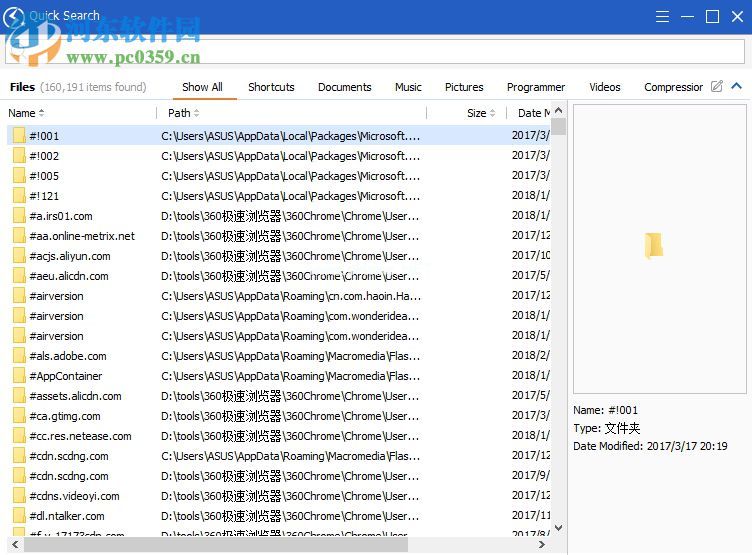Click the Name: #!001 detail text

click(x=605, y=410)
